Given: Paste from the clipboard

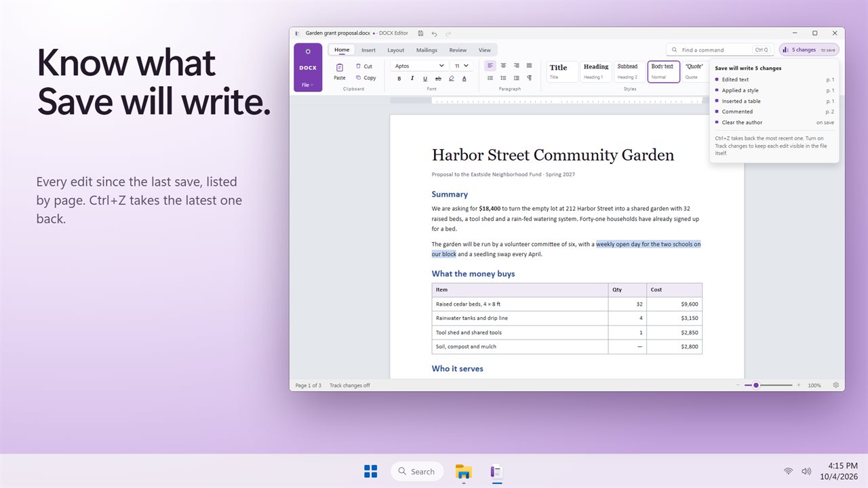Looking at the screenshot, I should pyautogui.click(x=340, y=71).
